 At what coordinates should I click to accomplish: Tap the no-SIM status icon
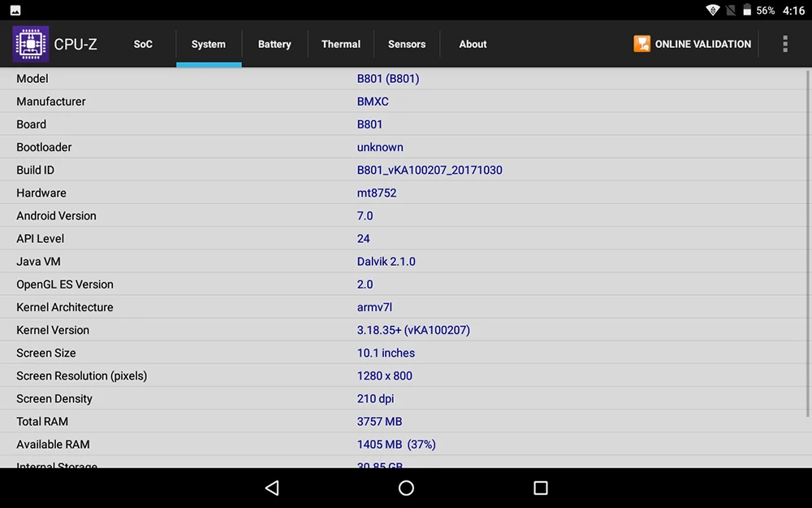tap(731, 10)
